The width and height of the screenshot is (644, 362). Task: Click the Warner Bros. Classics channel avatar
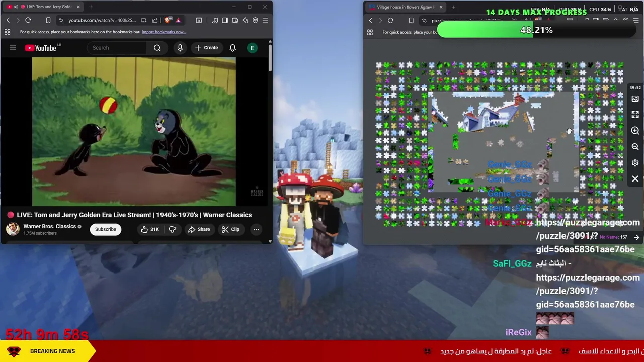pos(13,229)
